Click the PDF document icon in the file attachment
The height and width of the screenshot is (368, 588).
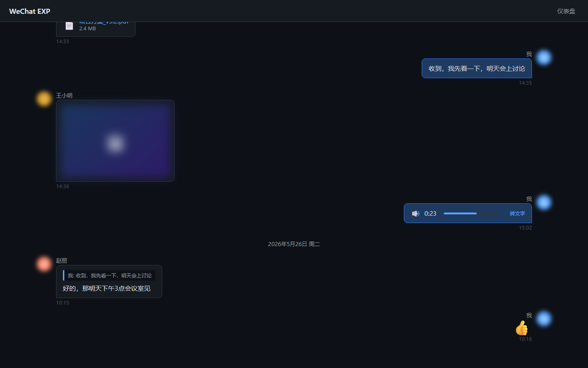69,26
